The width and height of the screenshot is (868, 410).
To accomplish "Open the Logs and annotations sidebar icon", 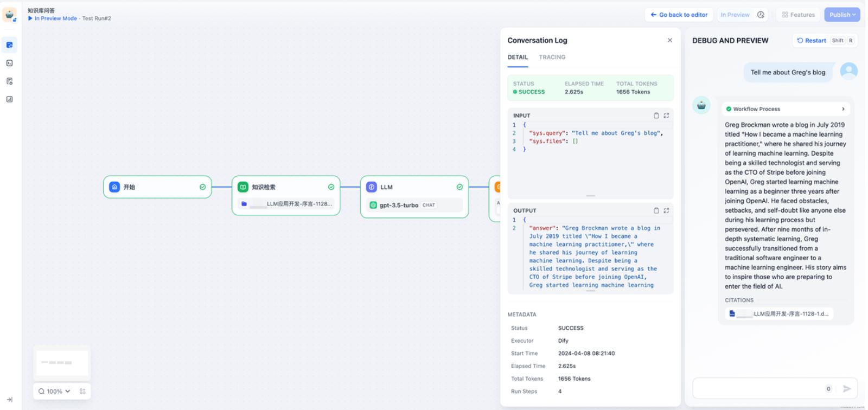I will click(x=9, y=81).
